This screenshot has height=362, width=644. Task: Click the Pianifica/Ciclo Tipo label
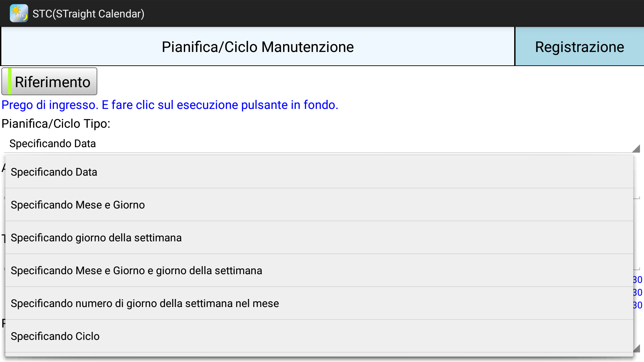coord(56,124)
